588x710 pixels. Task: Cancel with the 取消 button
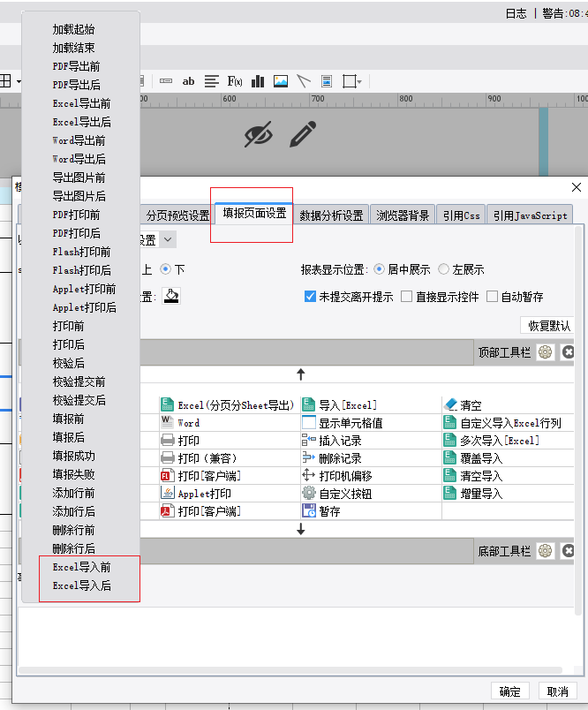pos(557,691)
